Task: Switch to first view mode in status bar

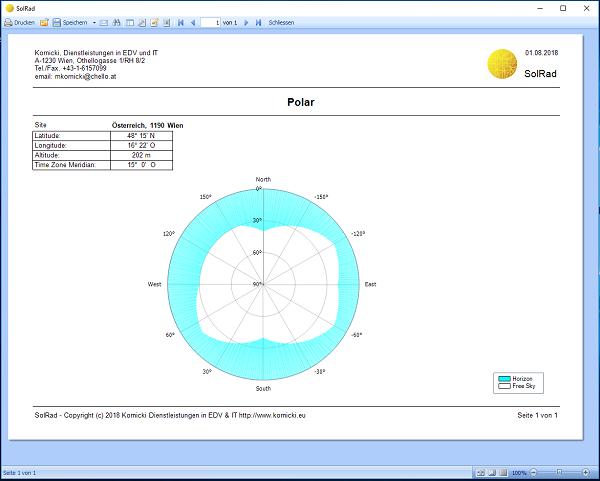Action: click(x=481, y=472)
